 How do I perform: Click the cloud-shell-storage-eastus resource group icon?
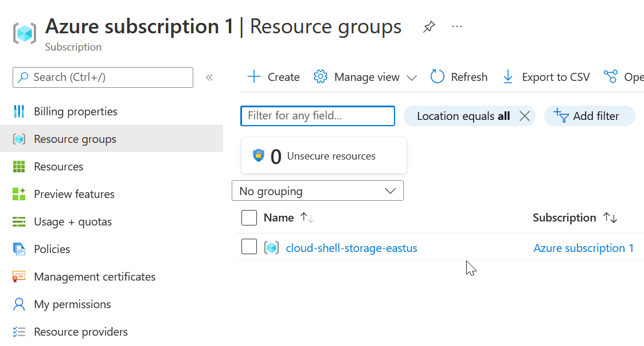click(272, 248)
